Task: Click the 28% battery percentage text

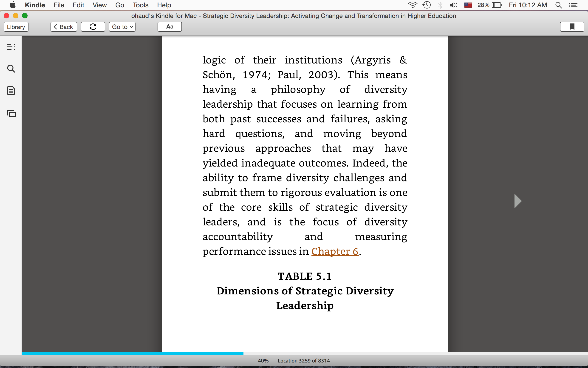Action: (483, 5)
